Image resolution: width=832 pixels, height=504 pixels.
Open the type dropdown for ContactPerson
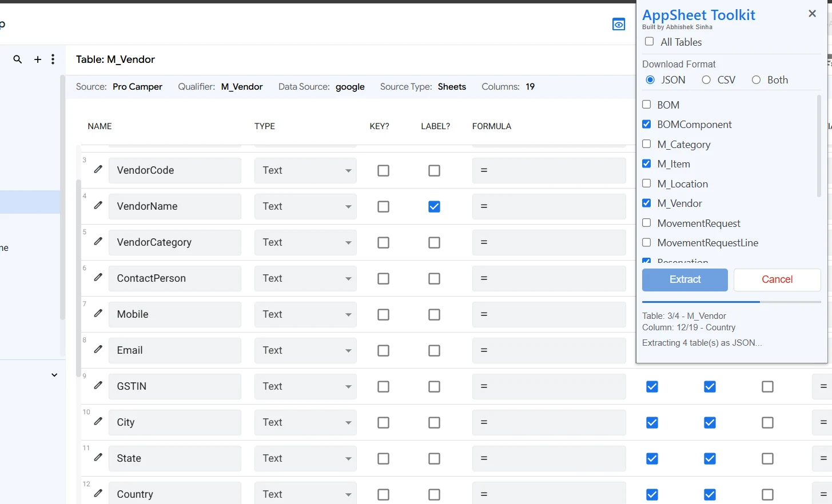(305, 278)
